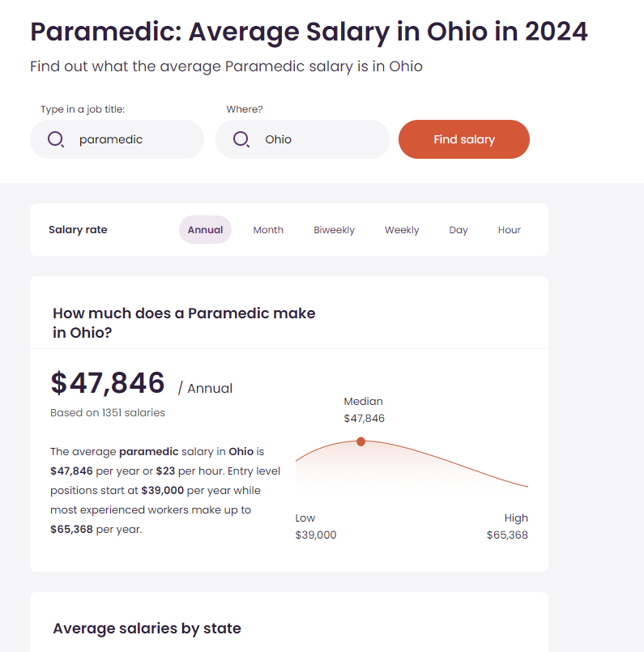The width and height of the screenshot is (644, 652).
Task: Click the Low $39,000 chart label
Action: (315, 526)
